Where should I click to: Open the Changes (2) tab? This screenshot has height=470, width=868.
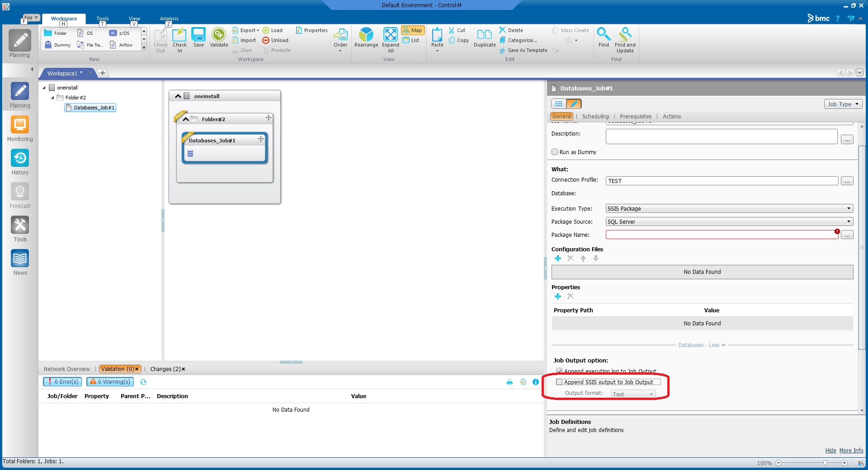click(x=165, y=369)
